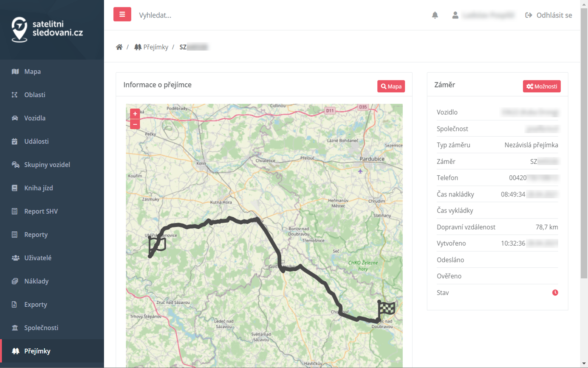Image resolution: width=588 pixels, height=368 pixels.
Task: Click the satelitni sledovani.cz logo
Action: pos(47,29)
